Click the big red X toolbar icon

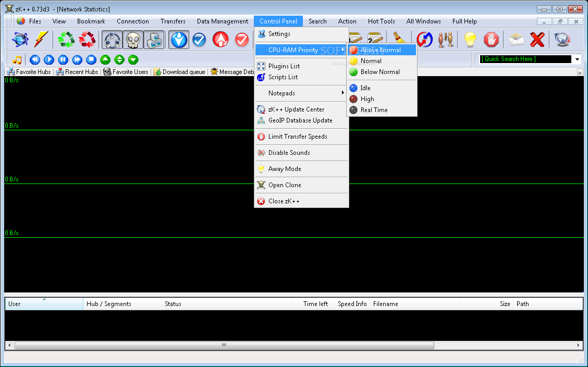coord(537,40)
